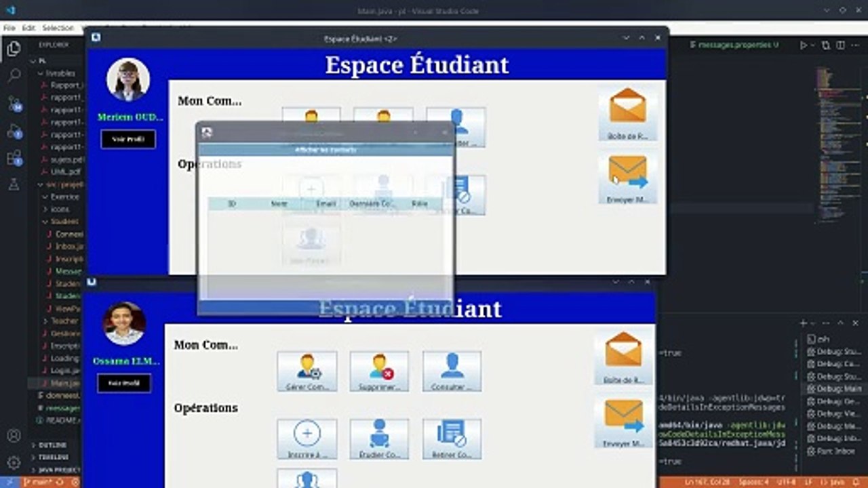Click Voir Profil under Meriem OUD...
Image resolution: width=868 pixels, height=488 pixels.
click(128, 139)
